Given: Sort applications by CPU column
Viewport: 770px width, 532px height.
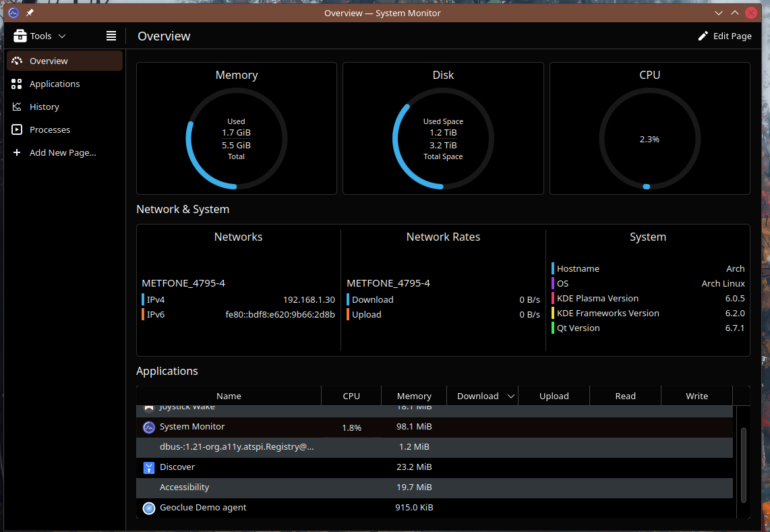Looking at the screenshot, I should 351,396.
